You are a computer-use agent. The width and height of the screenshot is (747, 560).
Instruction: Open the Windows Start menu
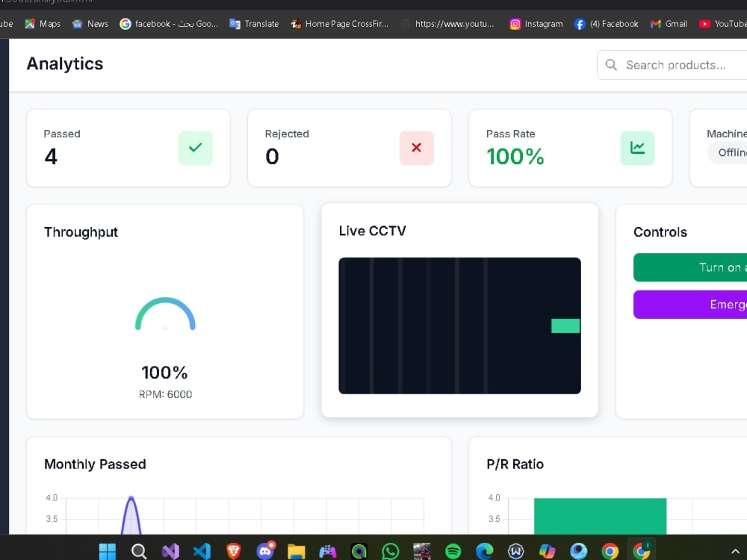coord(107,551)
